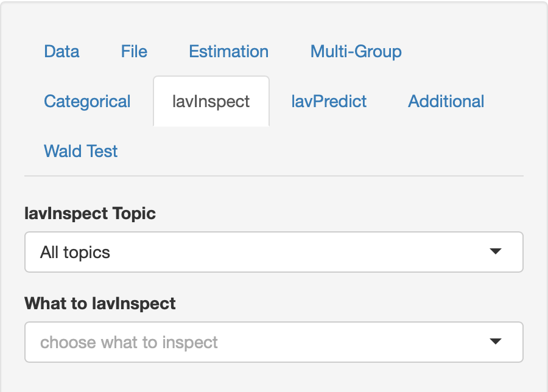The width and height of the screenshot is (548, 392).
Task: Click the 'All topics' selected value
Action: tap(76, 252)
